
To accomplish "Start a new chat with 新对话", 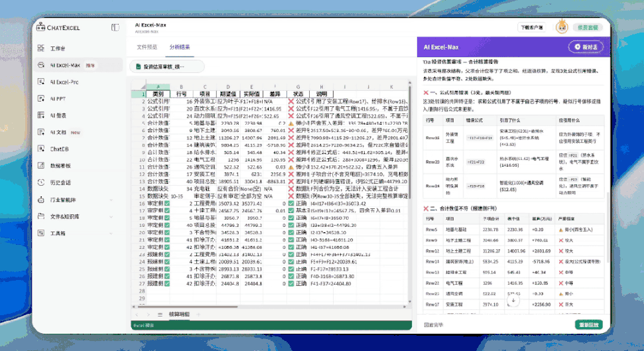I will click(586, 47).
